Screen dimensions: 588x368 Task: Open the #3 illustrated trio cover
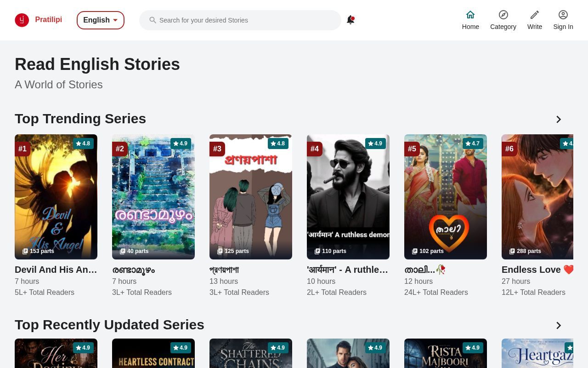pyautogui.click(x=251, y=197)
